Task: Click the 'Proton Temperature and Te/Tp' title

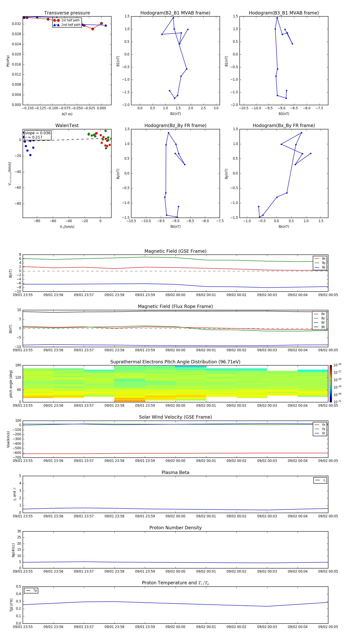Action: 175,583
